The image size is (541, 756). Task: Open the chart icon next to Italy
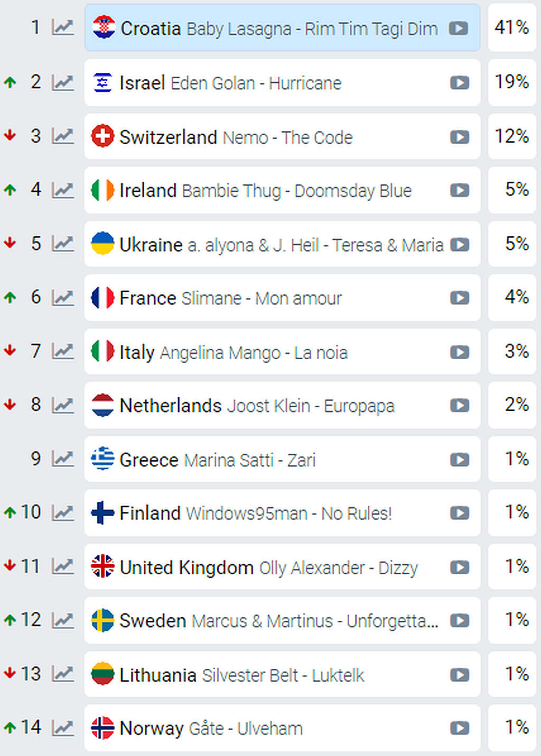[63, 351]
